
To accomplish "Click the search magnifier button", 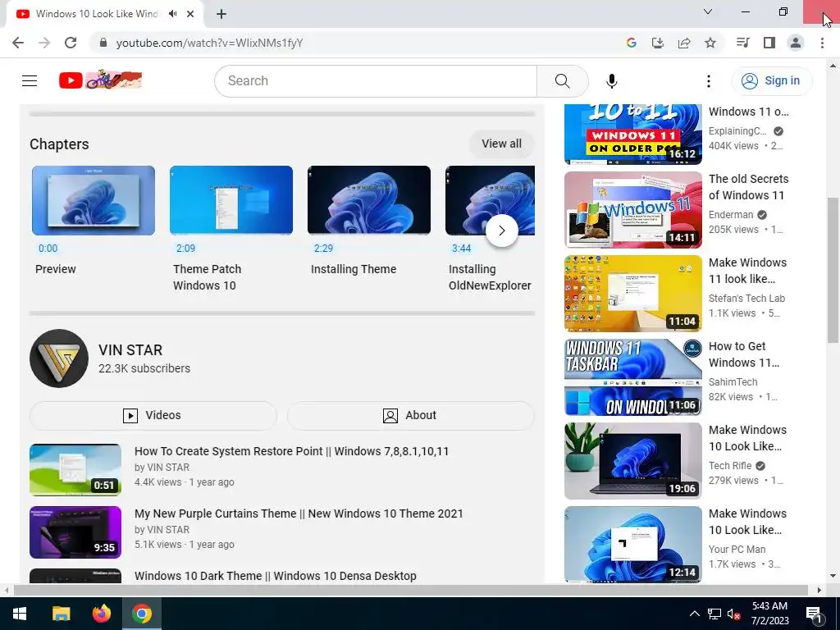I will (x=562, y=81).
